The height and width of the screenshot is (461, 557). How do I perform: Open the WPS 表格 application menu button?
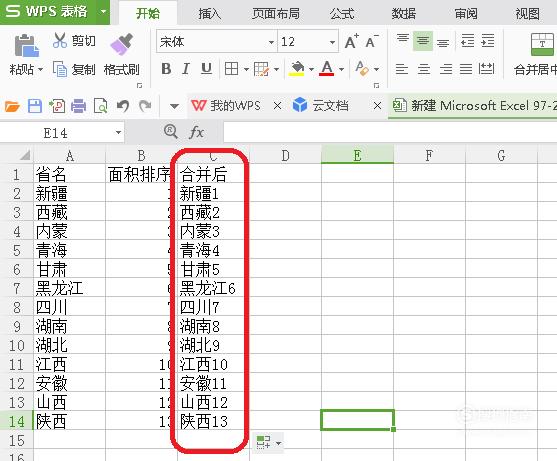pyautogui.click(x=55, y=12)
